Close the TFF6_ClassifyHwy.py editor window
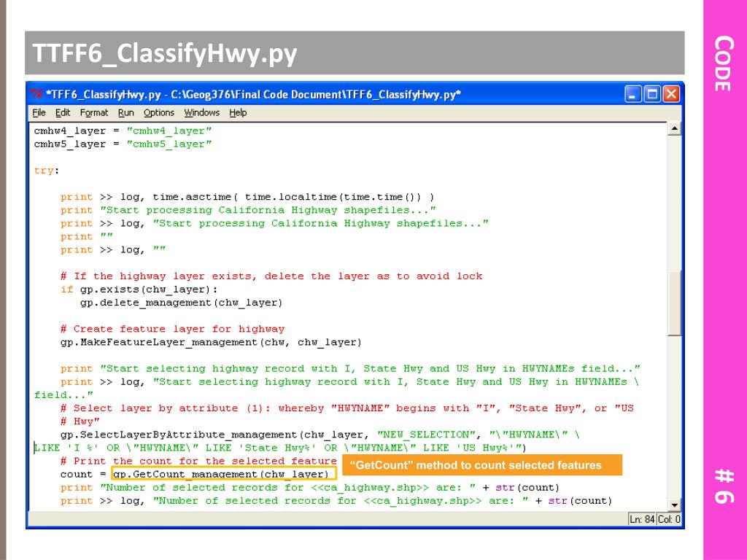747x560 pixels. [x=671, y=94]
